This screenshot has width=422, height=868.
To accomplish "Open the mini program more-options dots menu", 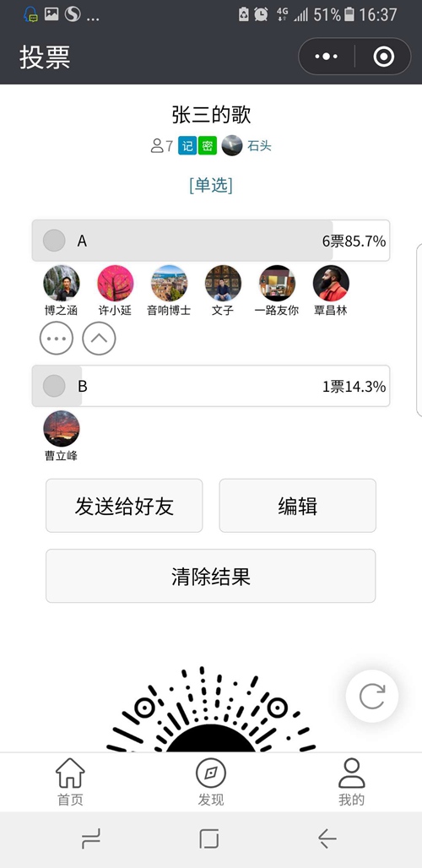I will pos(326,57).
